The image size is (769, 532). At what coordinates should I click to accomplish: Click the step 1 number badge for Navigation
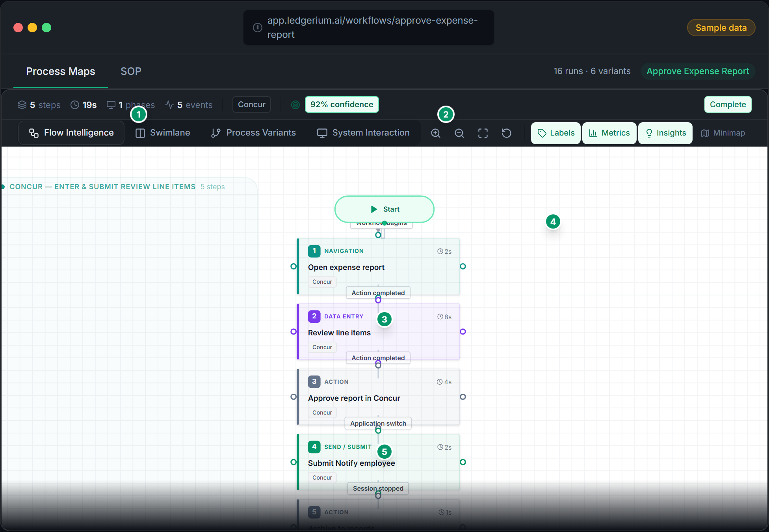point(314,251)
